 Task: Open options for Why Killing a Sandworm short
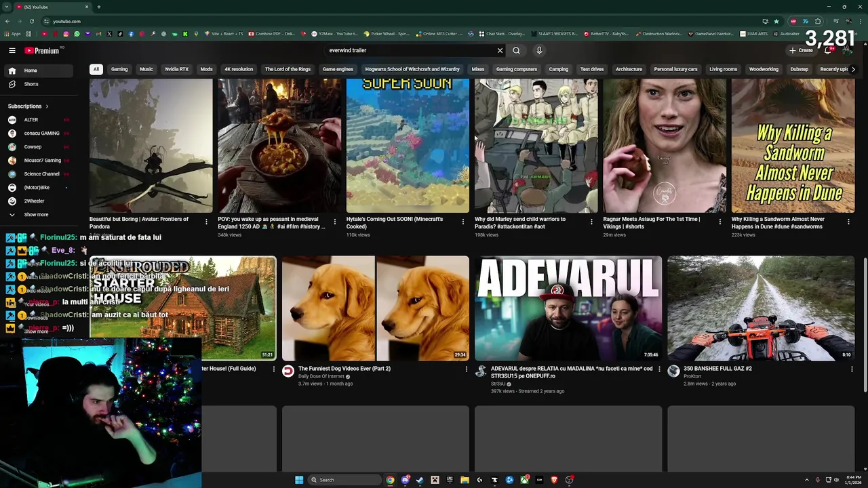point(848,222)
